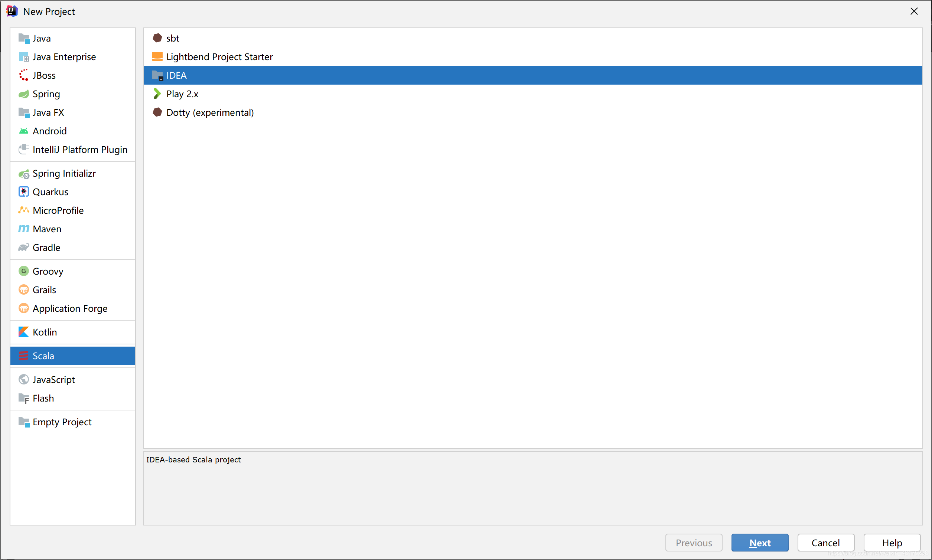Click the IDEA folder icon
932x560 pixels.
coord(157,75)
